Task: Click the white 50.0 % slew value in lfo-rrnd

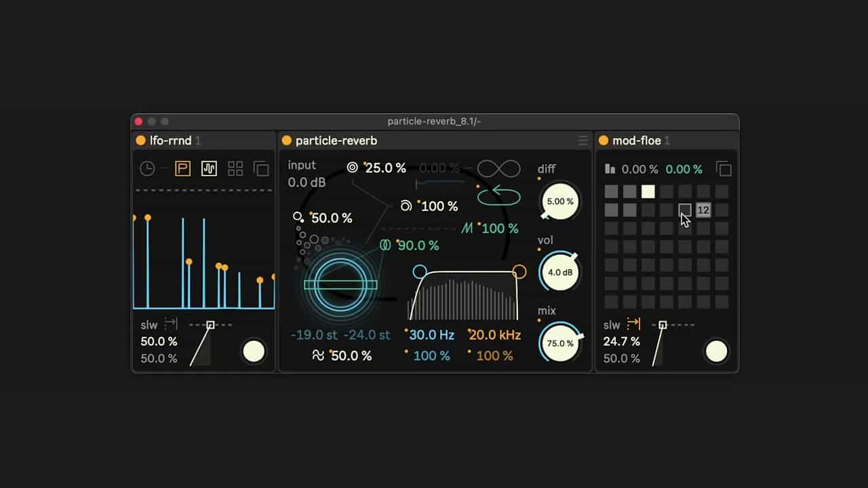Action: [x=159, y=341]
